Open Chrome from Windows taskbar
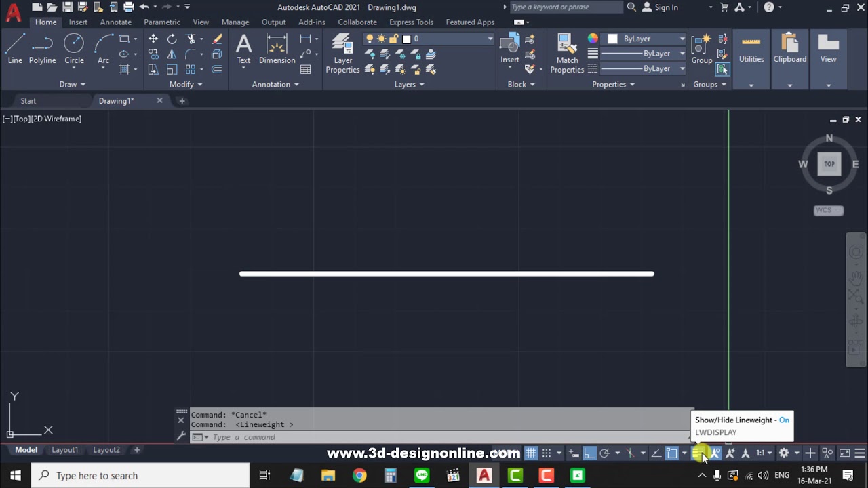The image size is (868, 488). [359, 476]
